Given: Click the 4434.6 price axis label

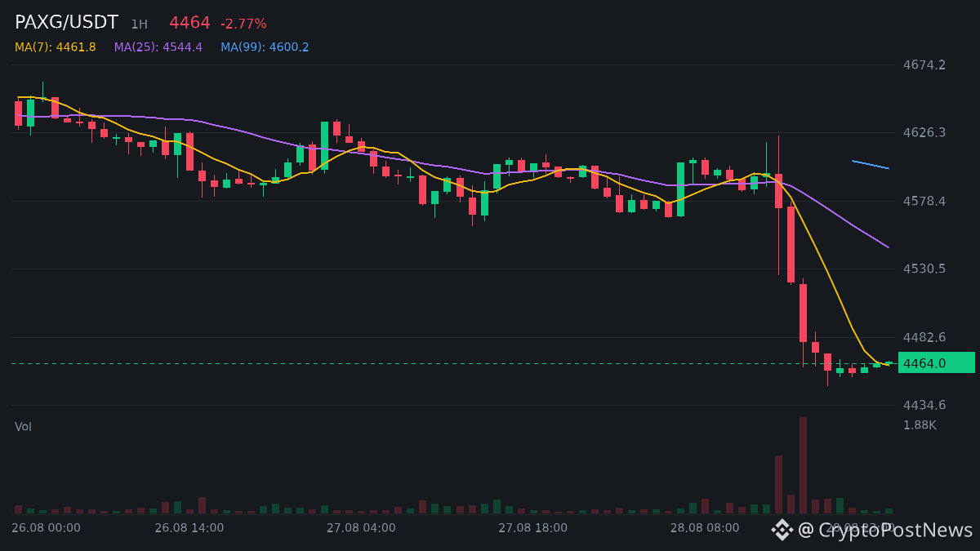Looking at the screenshot, I should coord(924,405).
